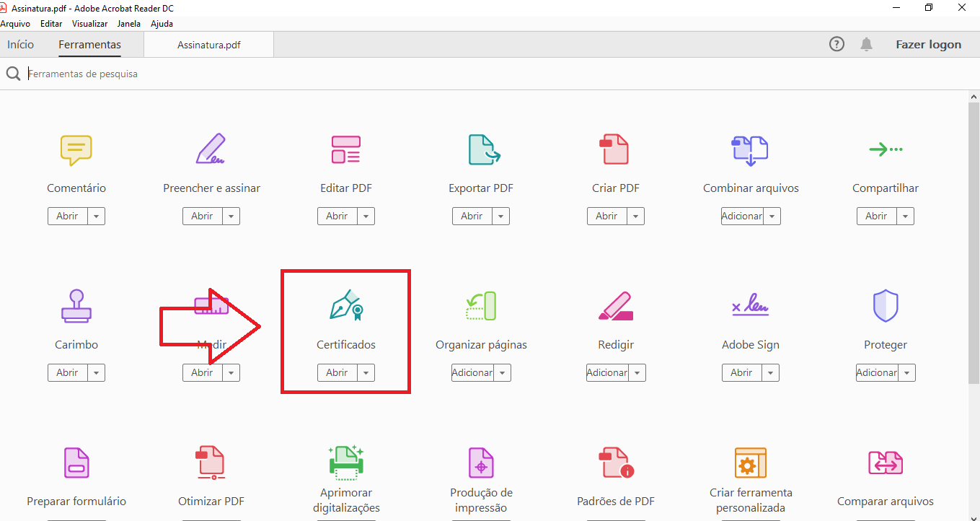Image resolution: width=980 pixels, height=521 pixels.
Task: Click the Comparar arquivos icon
Action: tap(886, 463)
